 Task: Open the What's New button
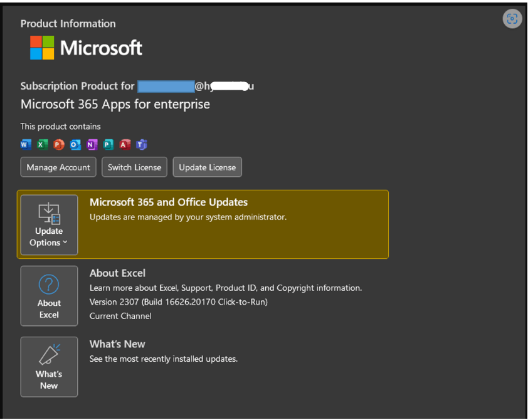tap(49, 367)
